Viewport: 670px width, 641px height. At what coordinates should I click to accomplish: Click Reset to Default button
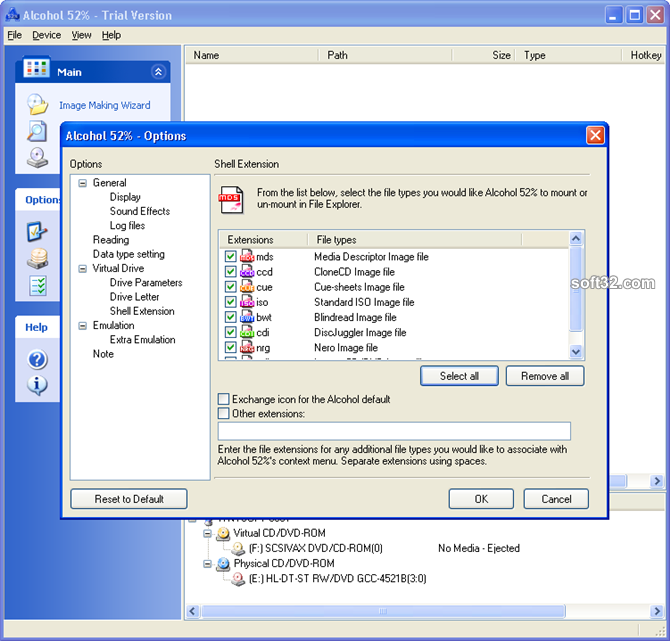click(x=129, y=499)
